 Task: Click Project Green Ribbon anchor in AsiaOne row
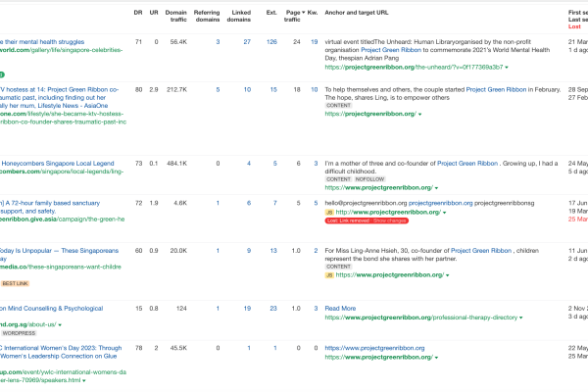pyautogui.click(x=496, y=89)
